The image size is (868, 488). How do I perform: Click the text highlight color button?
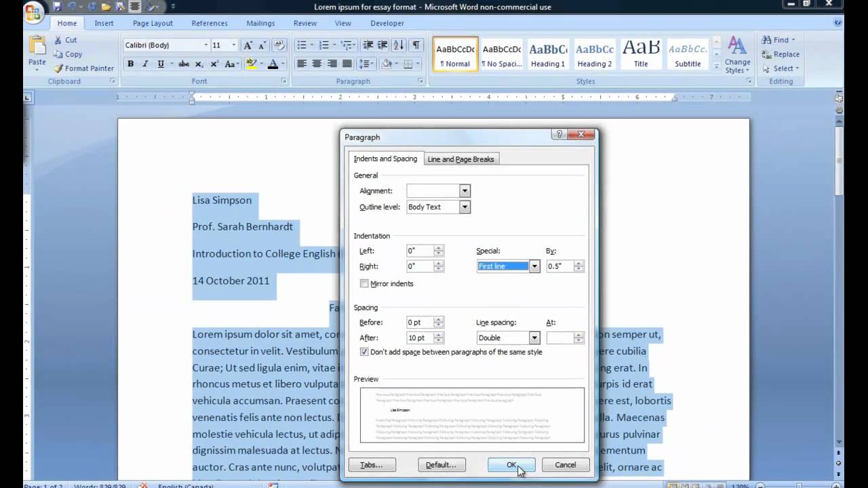coord(252,64)
